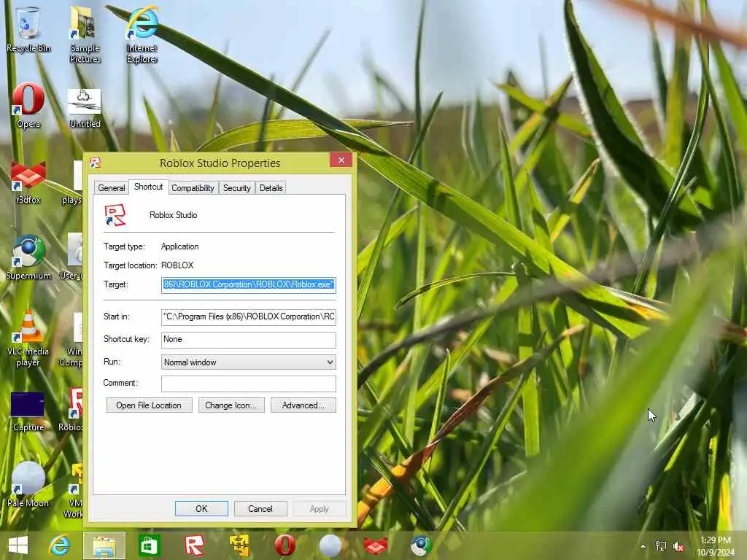Image resolution: width=747 pixels, height=560 pixels.
Task: Click the empty Comment field
Action: click(x=248, y=384)
